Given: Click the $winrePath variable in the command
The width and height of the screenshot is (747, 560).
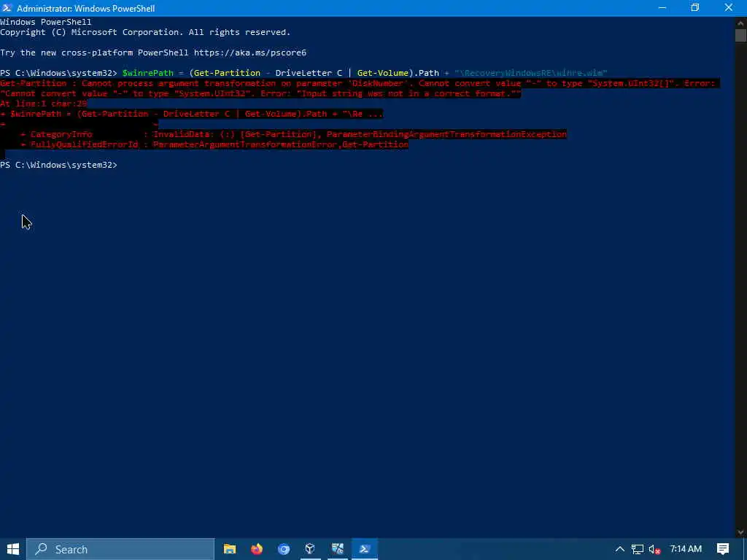Looking at the screenshot, I should click(x=147, y=73).
